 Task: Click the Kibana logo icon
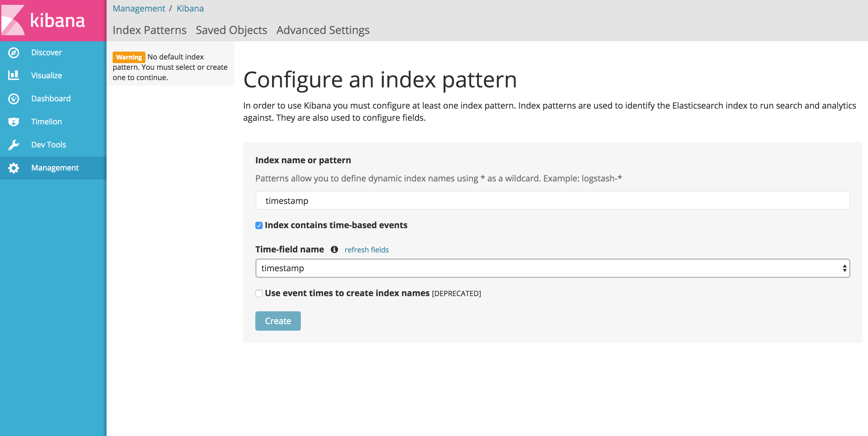13,20
